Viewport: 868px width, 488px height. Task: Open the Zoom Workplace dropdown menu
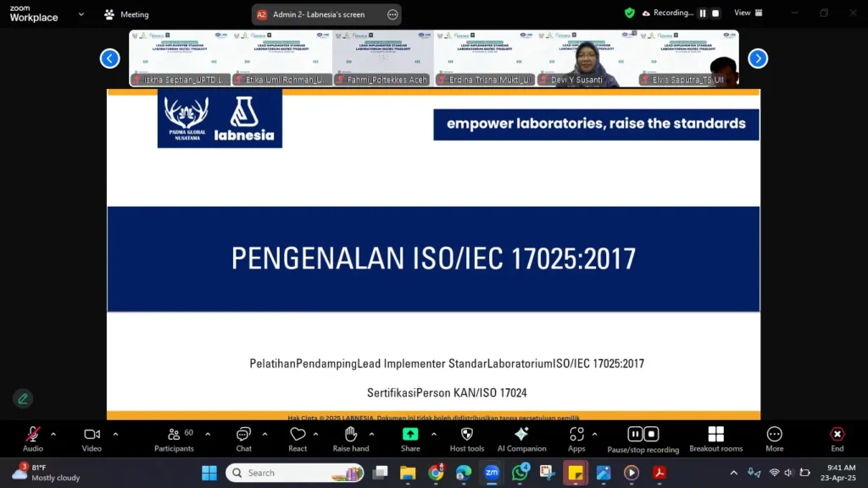[x=81, y=14]
